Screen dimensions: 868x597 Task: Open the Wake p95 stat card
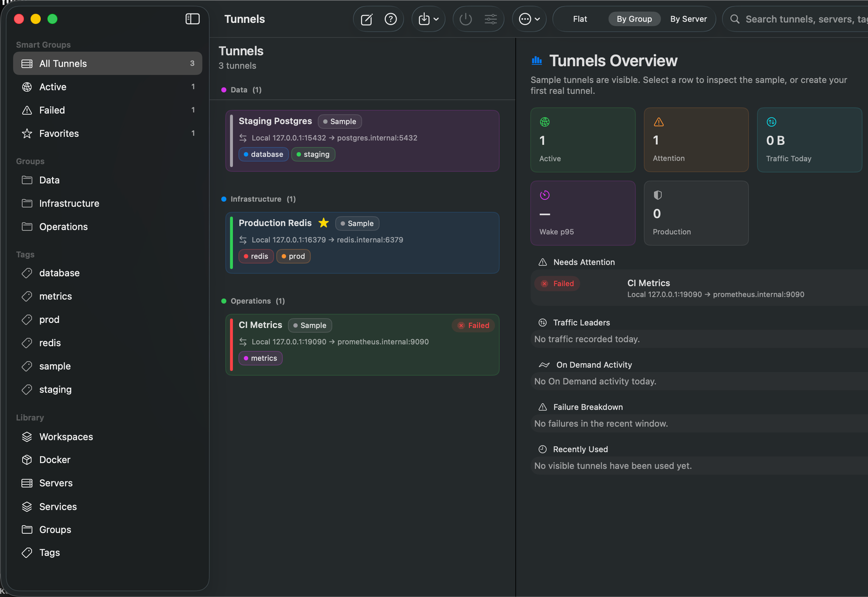[x=583, y=213]
